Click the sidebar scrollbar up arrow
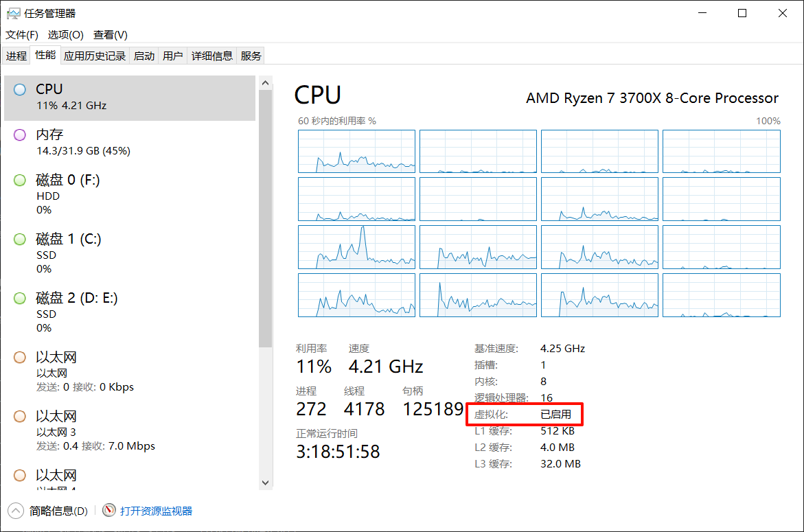This screenshot has width=804, height=532. [x=266, y=83]
